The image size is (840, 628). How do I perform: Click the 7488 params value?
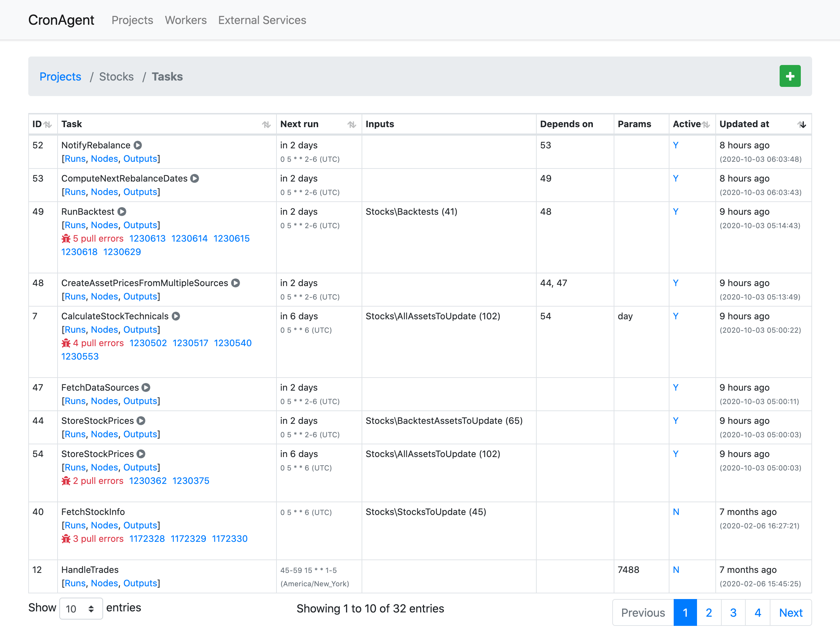(628, 570)
